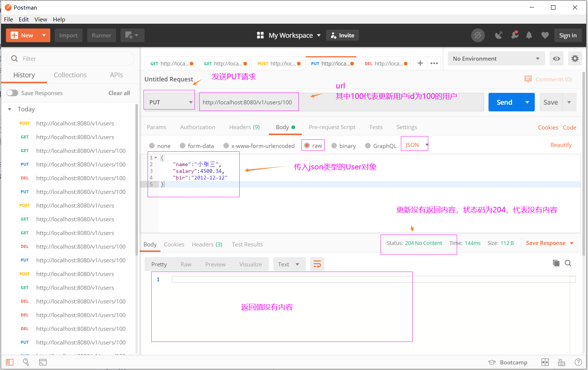Click the history Filter search field
Image resolution: width=588 pixels, height=370 pixels.
[x=70, y=58]
